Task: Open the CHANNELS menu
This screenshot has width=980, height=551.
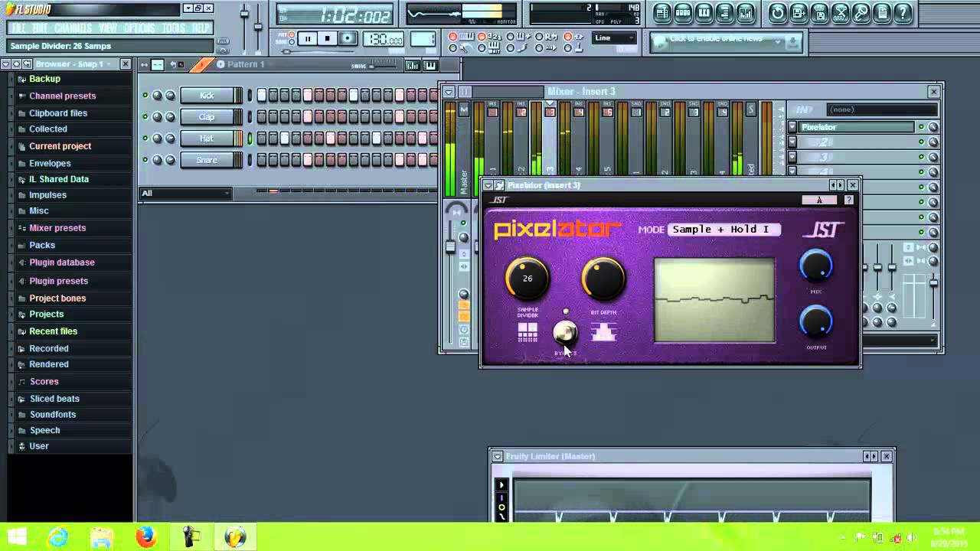Action: click(73, 28)
